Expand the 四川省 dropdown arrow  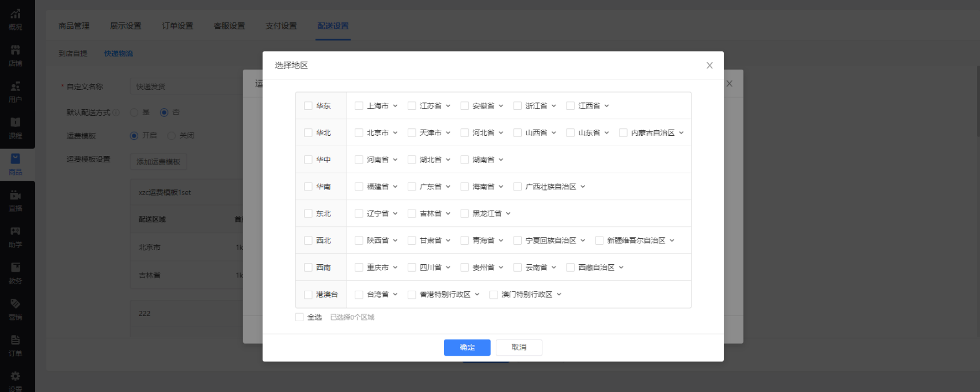pyautogui.click(x=448, y=268)
